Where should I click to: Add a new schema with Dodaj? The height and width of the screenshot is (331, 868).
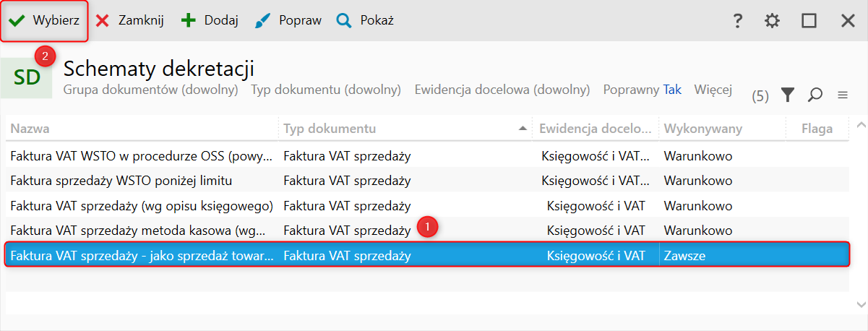[210, 21]
